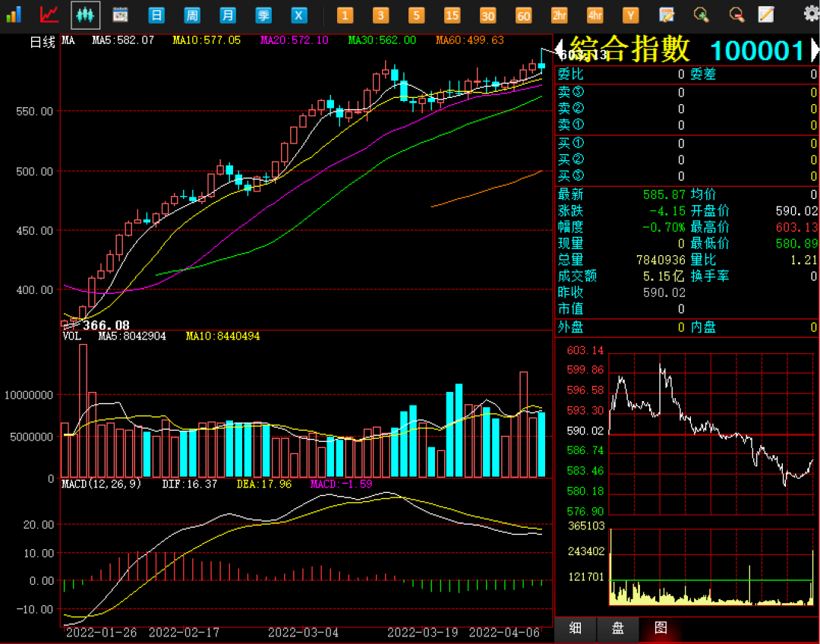Select the 60-minute interval button
Viewport: 820px width, 644px height.
click(x=523, y=16)
